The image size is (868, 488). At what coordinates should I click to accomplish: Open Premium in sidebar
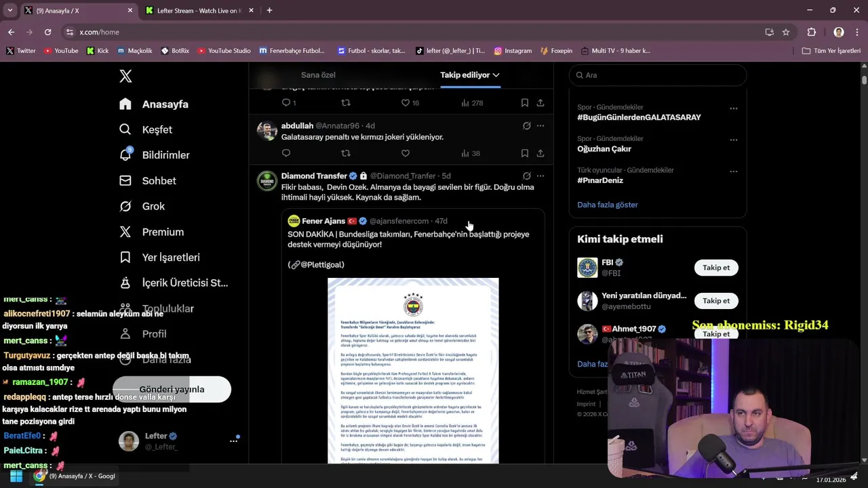[x=151, y=232]
